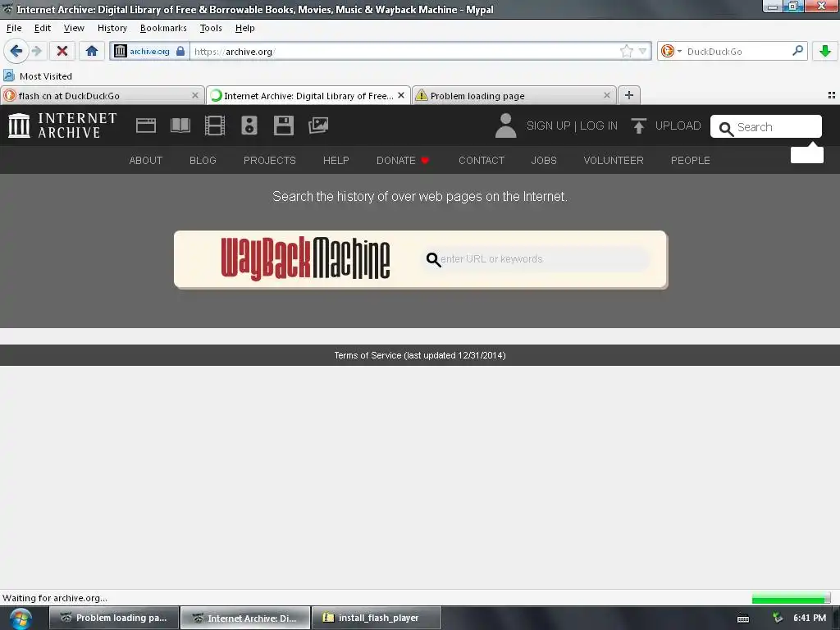This screenshot has height=630, width=840.
Task: Open the Software floppy disk icon
Action: point(283,126)
